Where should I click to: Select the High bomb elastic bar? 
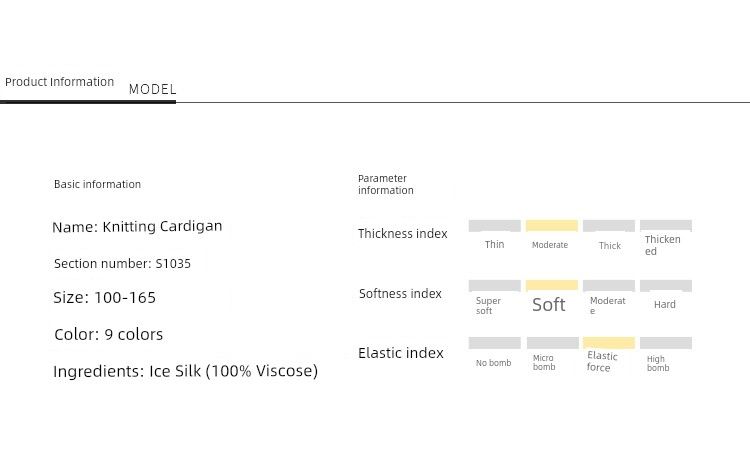[666, 343]
